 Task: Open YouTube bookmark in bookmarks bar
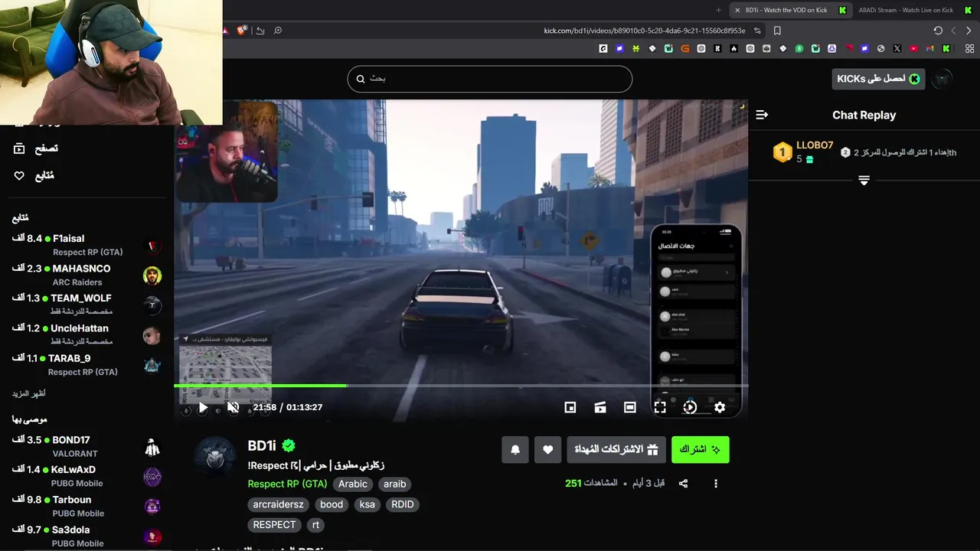click(914, 48)
